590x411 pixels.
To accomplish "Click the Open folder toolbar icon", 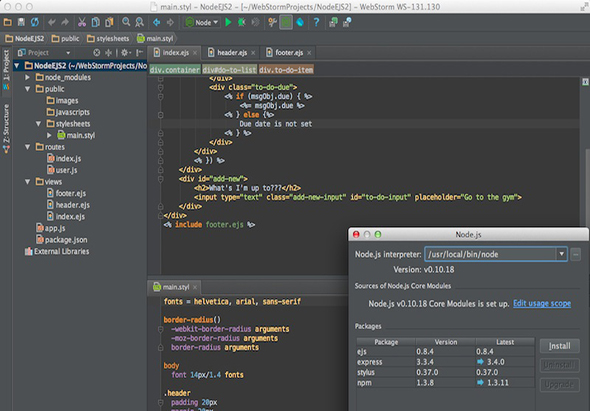I will (x=8, y=23).
